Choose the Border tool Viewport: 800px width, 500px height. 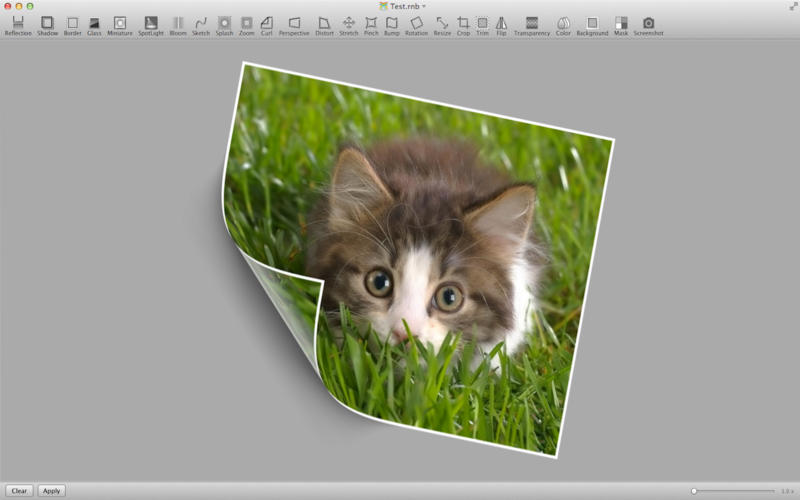(x=72, y=26)
